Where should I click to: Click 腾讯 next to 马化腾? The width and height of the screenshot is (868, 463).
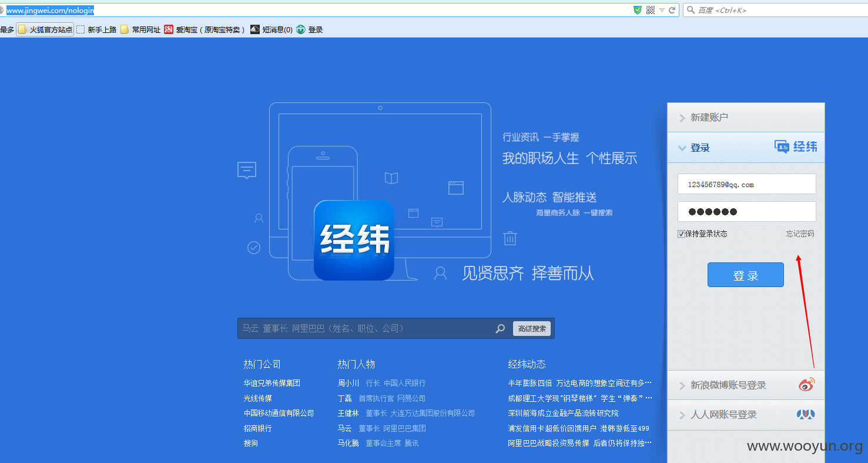412,443
